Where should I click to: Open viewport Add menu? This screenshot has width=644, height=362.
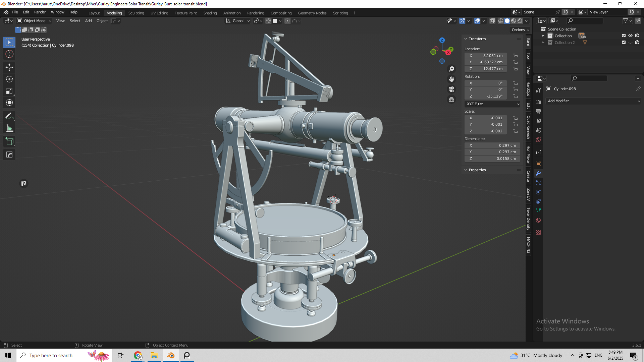pyautogui.click(x=88, y=21)
